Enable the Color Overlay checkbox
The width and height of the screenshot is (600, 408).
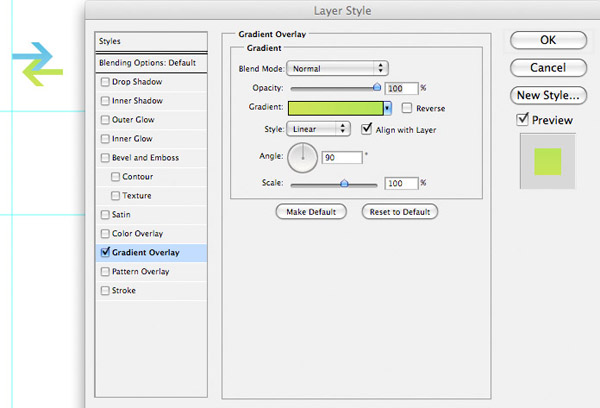click(x=105, y=233)
